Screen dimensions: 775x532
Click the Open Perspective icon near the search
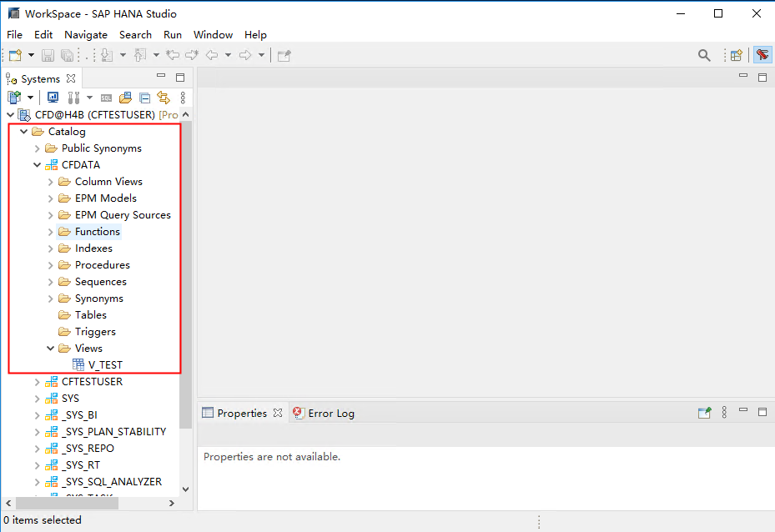735,55
